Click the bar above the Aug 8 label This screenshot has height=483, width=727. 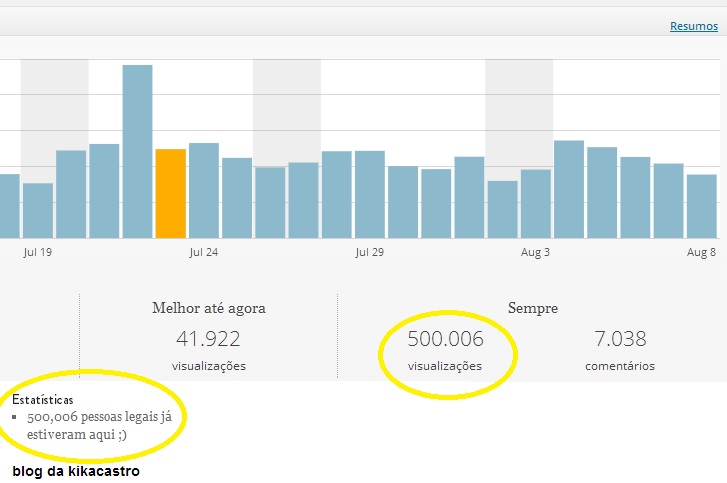pyautogui.click(x=702, y=206)
